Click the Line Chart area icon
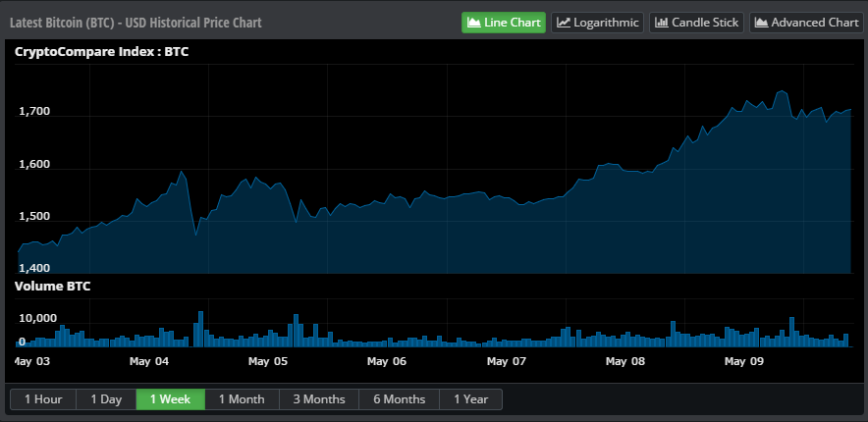 click(474, 23)
